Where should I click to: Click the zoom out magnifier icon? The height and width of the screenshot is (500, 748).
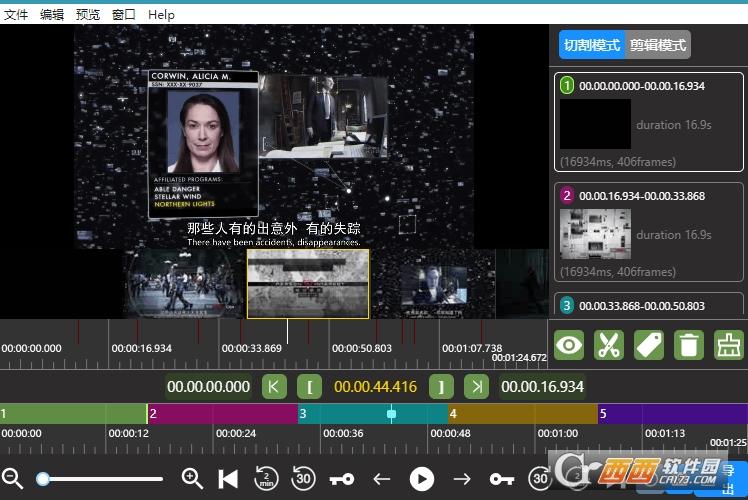point(12,478)
